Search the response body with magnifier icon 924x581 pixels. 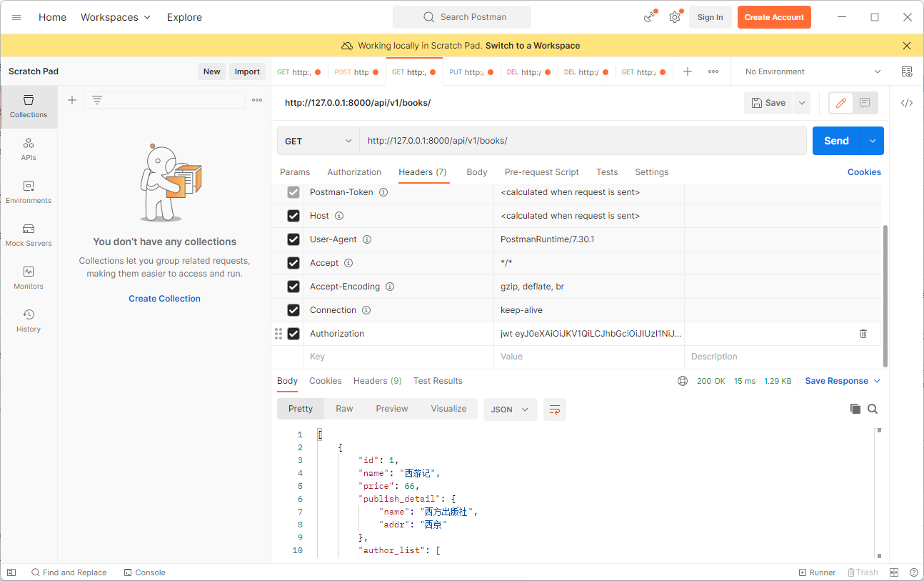click(x=873, y=409)
